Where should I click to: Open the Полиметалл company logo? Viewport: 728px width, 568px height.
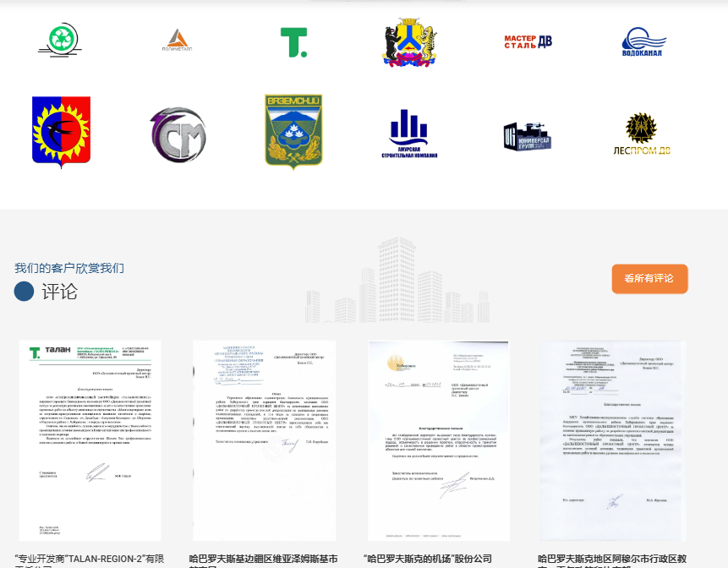178,41
